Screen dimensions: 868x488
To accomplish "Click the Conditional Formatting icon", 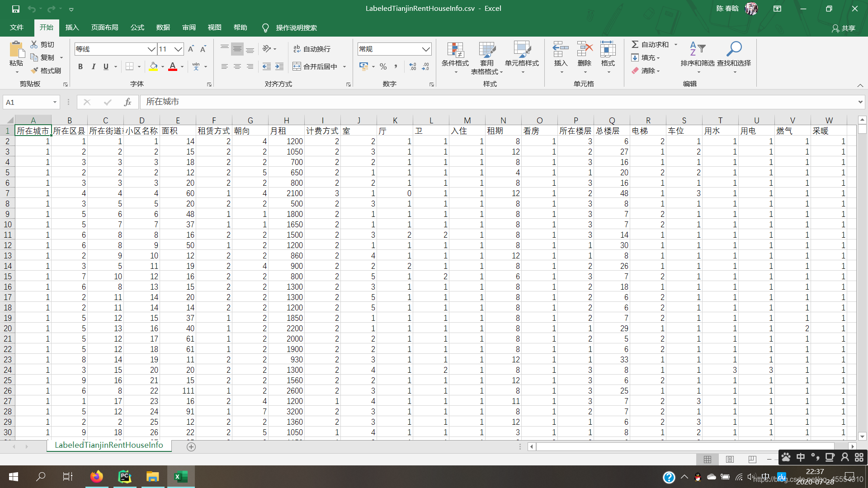I will click(455, 50).
